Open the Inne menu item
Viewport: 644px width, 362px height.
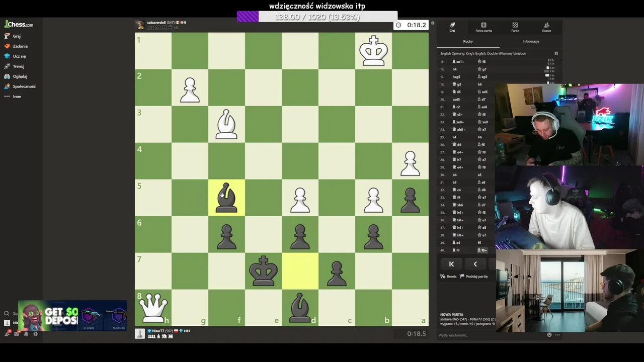tap(13, 97)
